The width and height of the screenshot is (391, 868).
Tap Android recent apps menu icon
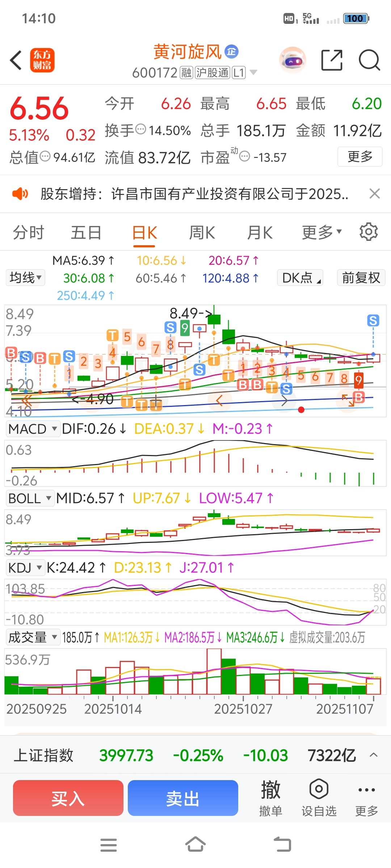pos(109,845)
